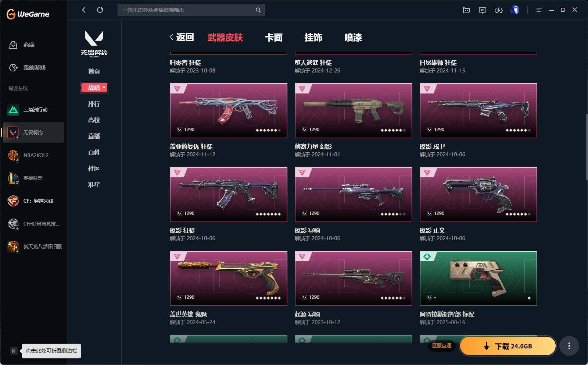
Task: Go back with top arrow icon
Action: [84, 10]
